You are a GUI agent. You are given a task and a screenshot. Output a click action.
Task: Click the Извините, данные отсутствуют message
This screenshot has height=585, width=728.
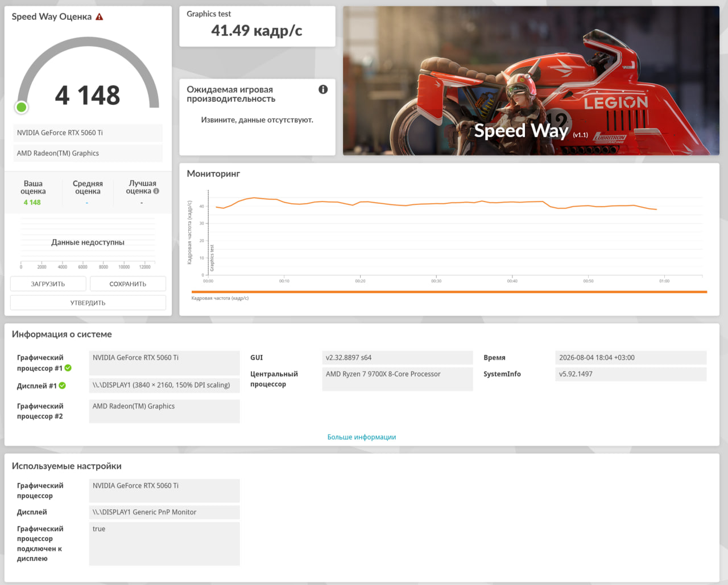click(257, 120)
